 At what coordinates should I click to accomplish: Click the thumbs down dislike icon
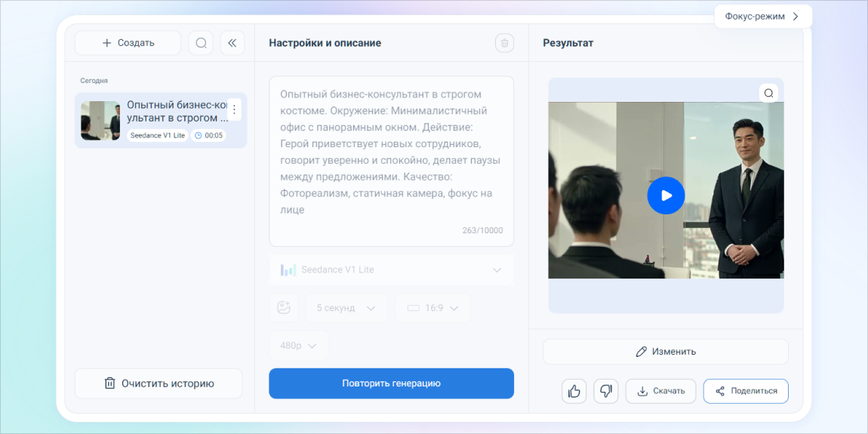point(605,392)
